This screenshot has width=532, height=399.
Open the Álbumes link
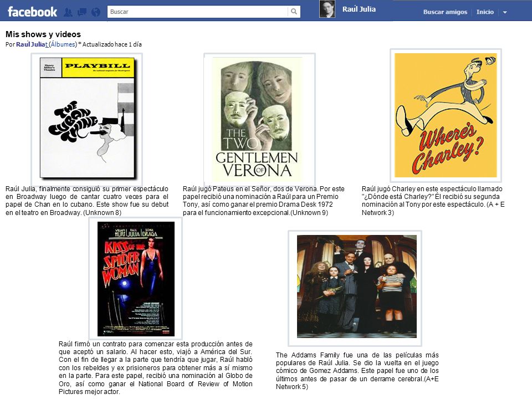[63, 44]
